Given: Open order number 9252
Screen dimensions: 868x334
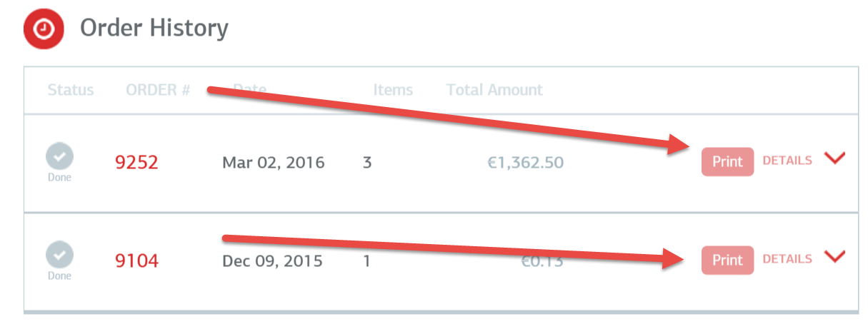Looking at the screenshot, I should coord(136,163).
